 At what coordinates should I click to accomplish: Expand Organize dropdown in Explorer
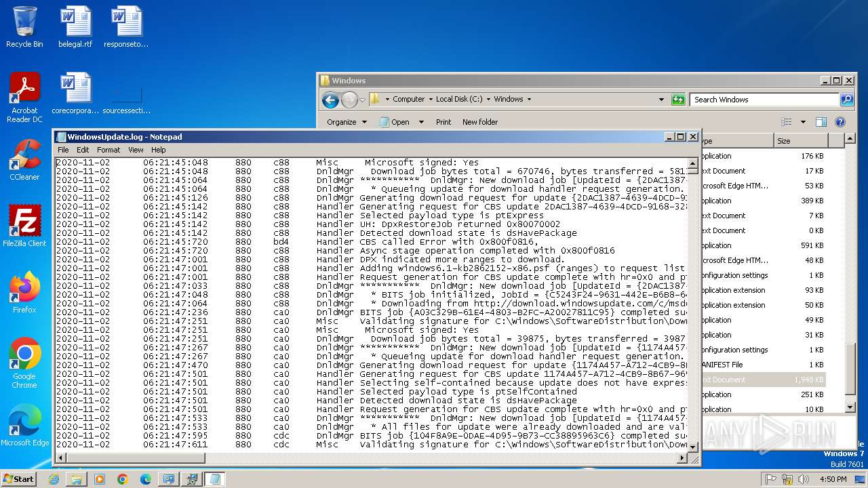coord(347,122)
